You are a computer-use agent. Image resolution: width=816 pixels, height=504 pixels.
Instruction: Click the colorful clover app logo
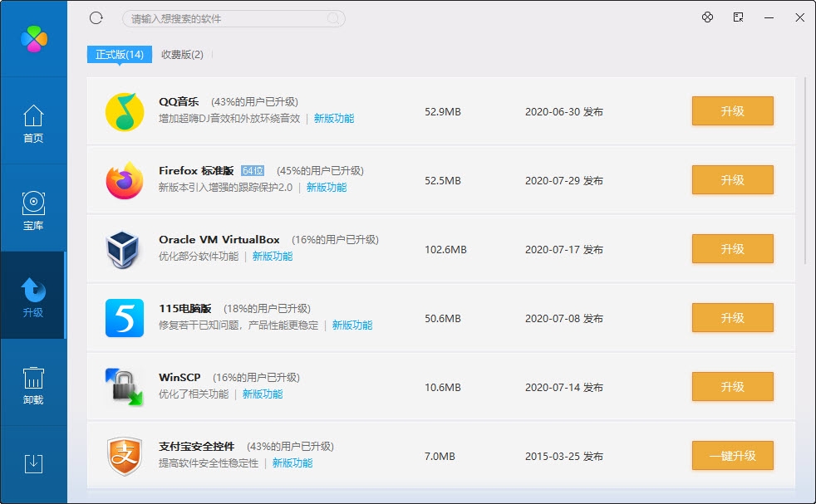point(34,38)
